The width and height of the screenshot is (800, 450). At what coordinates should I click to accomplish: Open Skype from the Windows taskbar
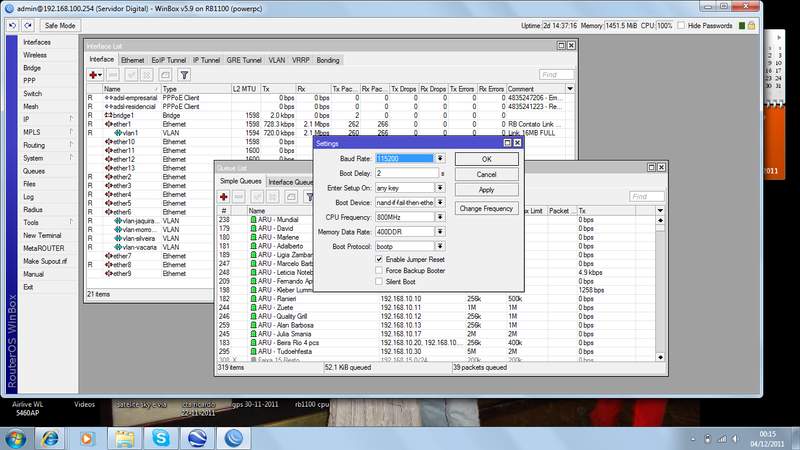162,438
